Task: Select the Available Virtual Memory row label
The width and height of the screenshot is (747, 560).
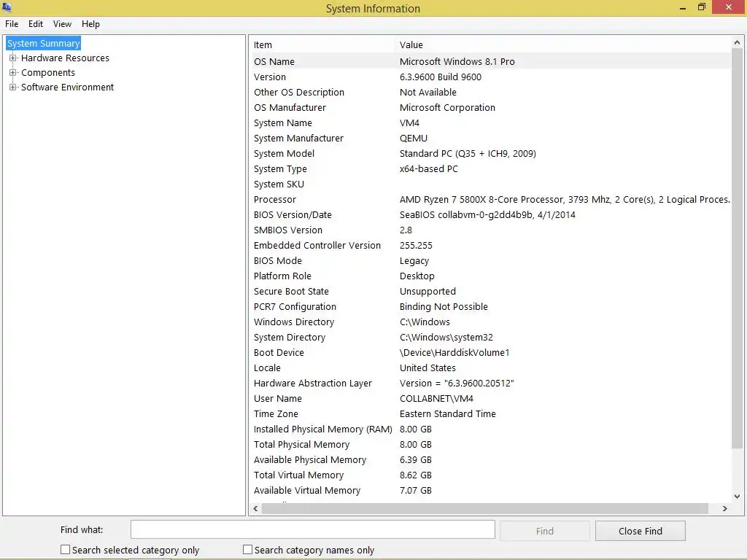Action: (307, 491)
